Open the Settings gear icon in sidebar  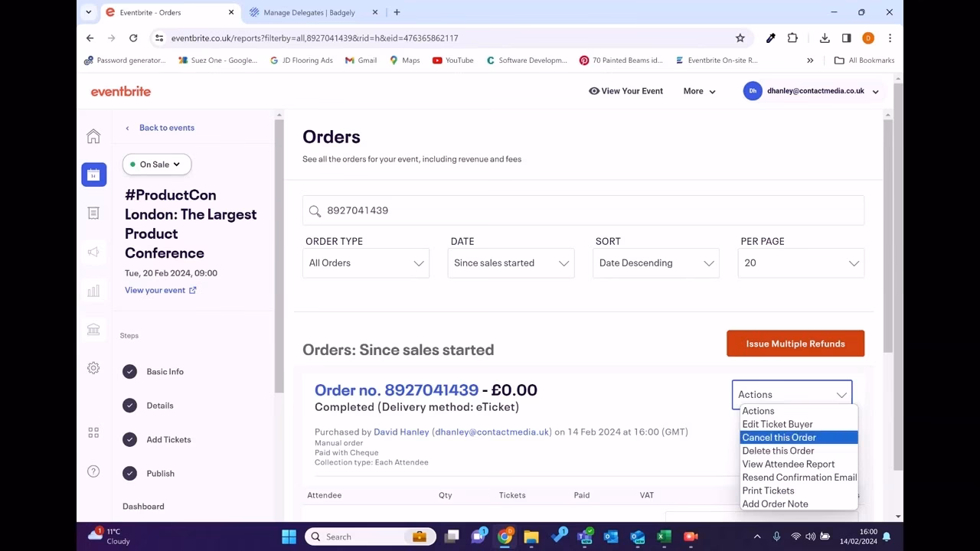93,368
